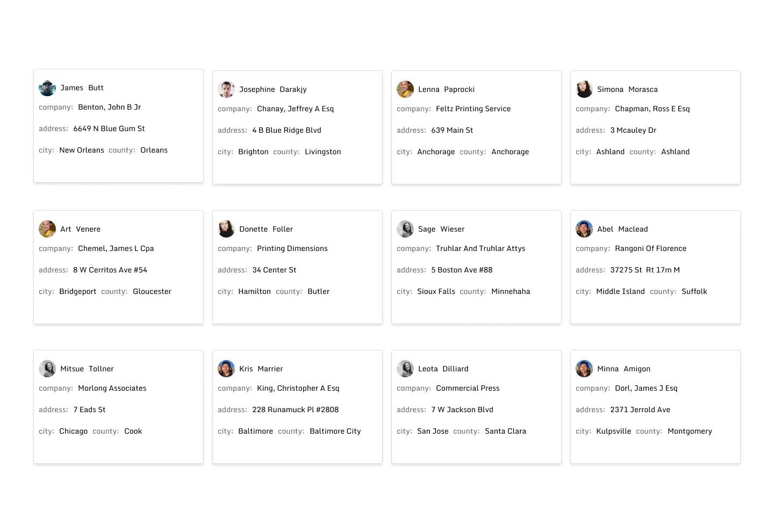Select the Morlong Associates company text
Viewport: 774px width, 532px height.
click(112, 389)
